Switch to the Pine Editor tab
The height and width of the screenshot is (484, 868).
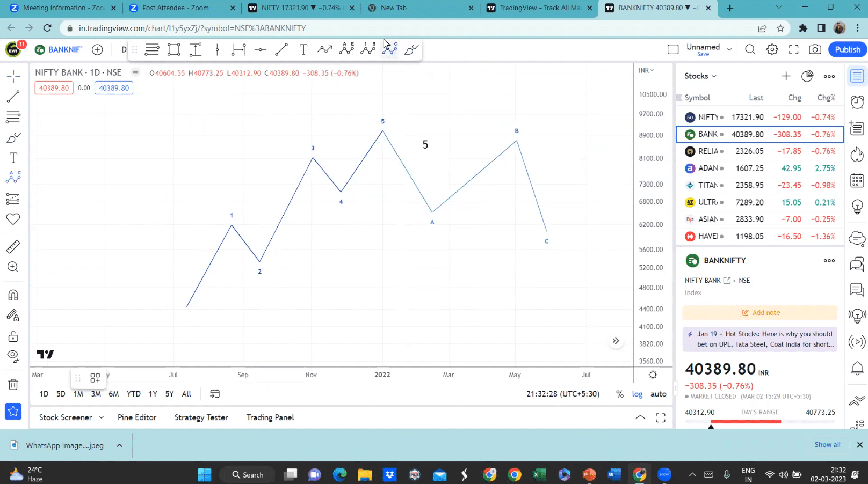coord(137,417)
